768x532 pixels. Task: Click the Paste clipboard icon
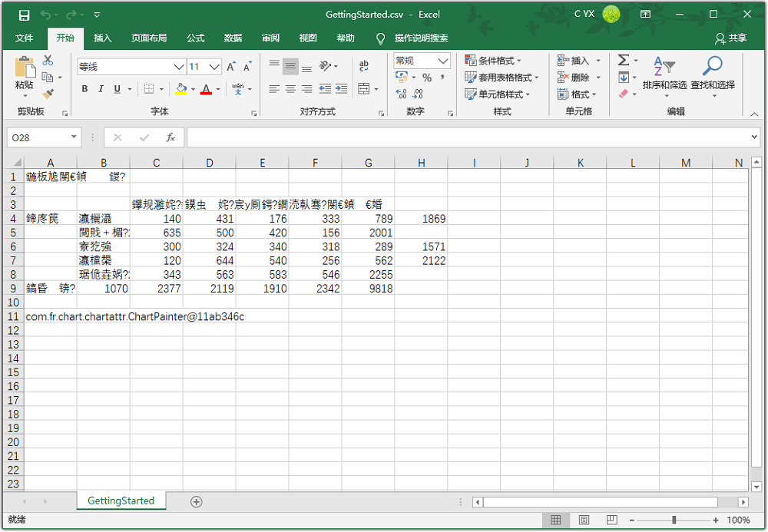coord(25,67)
